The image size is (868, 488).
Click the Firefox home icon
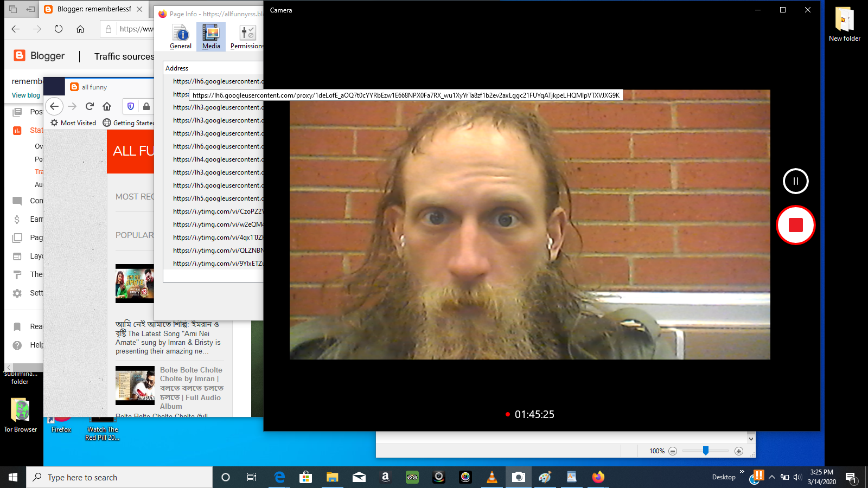pyautogui.click(x=107, y=106)
